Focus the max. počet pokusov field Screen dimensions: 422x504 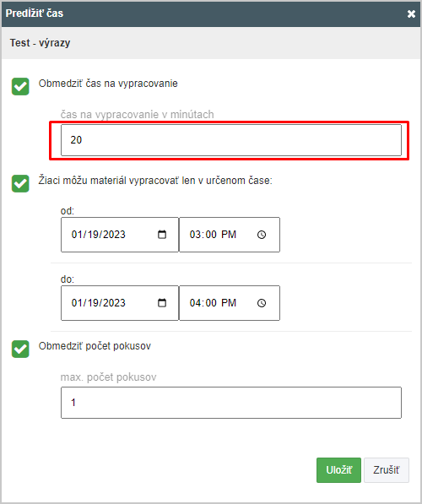[x=231, y=403]
